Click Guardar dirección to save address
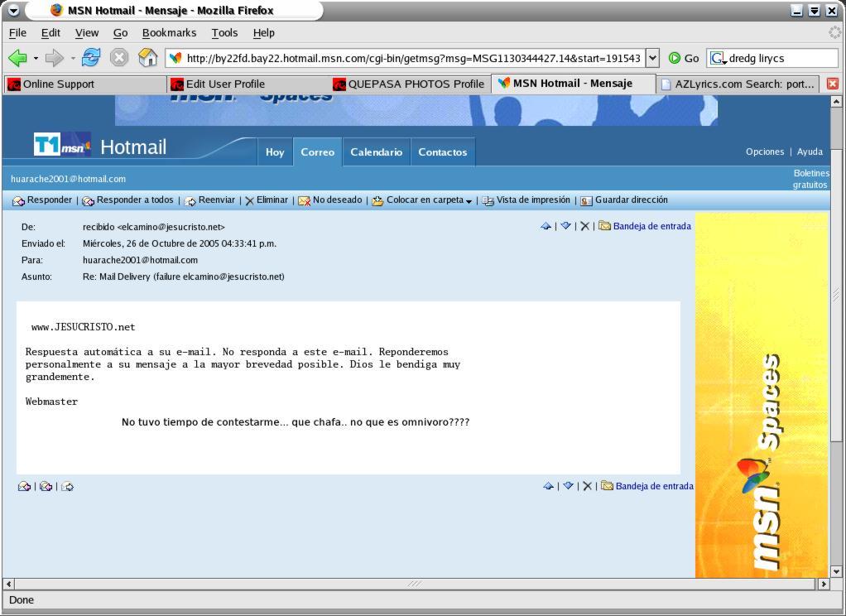This screenshot has height=616, width=846. coord(624,200)
